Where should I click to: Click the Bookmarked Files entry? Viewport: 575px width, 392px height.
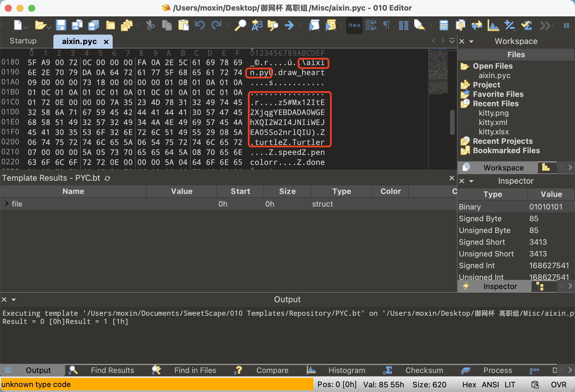[506, 151]
